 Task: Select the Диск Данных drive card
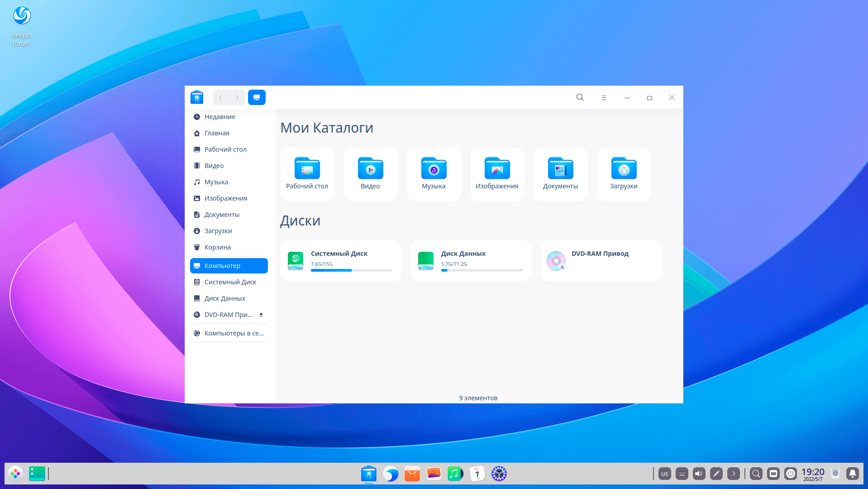coord(471,261)
